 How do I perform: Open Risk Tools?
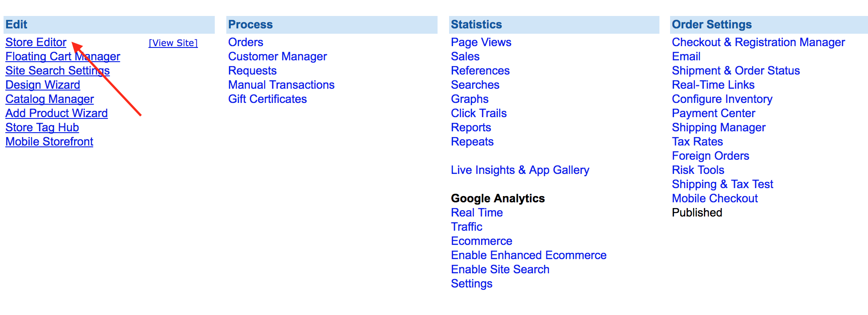[x=698, y=170]
